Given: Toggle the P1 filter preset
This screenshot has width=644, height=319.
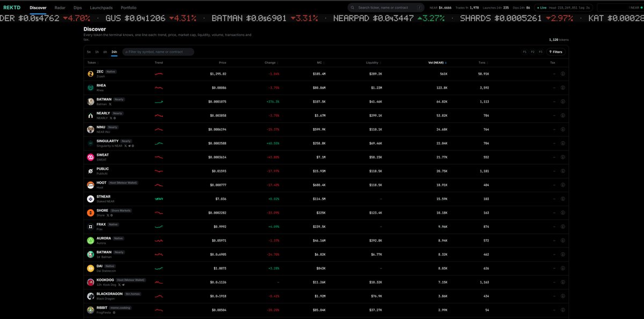Looking at the screenshot, I should [x=525, y=52].
